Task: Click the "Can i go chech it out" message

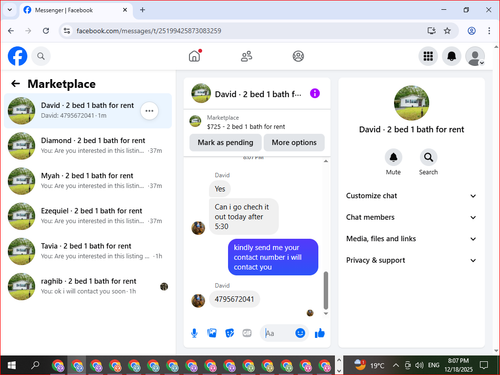Action: coord(244,217)
